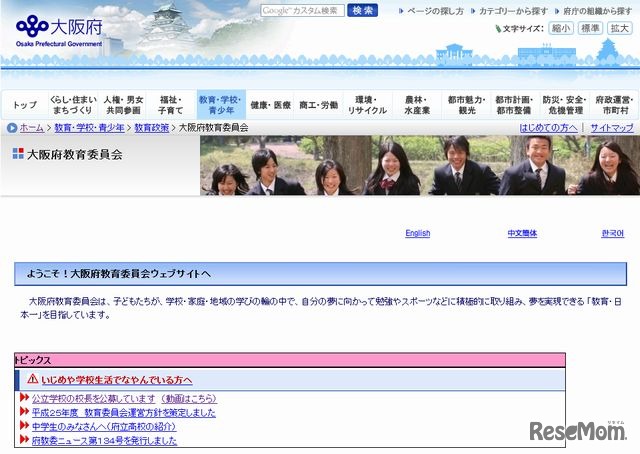Click the students banner photo
This screenshot has height=454, width=640.
[x=419, y=165]
